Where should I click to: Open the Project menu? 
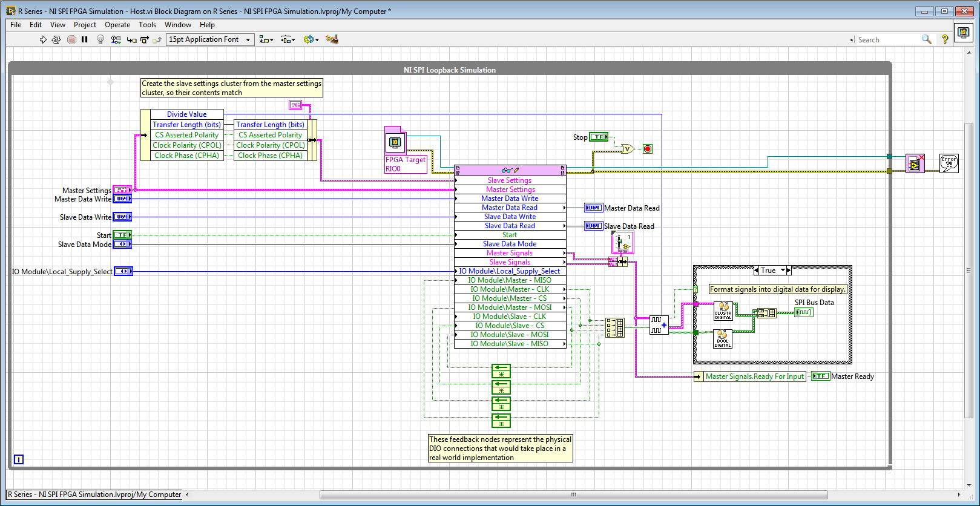[x=85, y=25]
